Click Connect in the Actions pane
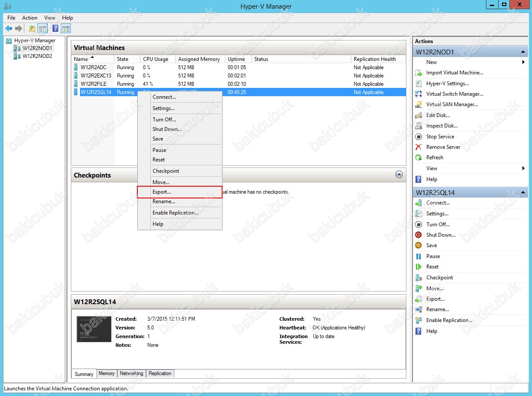This screenshot has height=396, width=532. (438, 203)
